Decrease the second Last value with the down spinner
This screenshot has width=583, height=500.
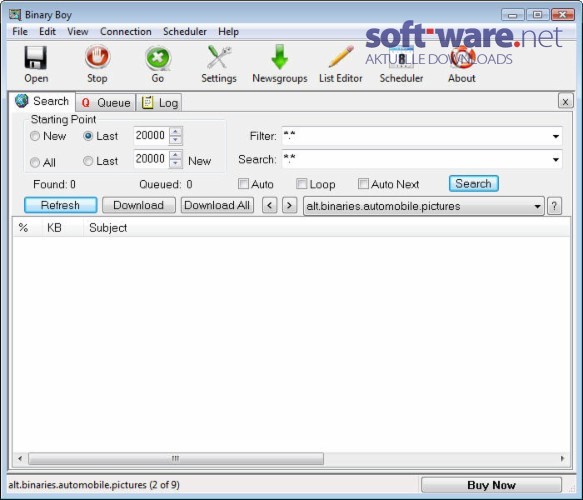(x=175, y=164)
